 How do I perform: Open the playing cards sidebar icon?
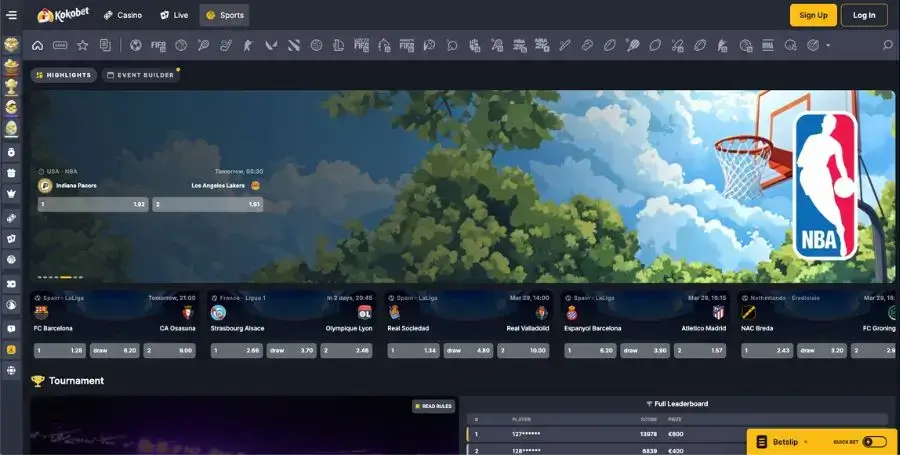[x=11, y=239]
